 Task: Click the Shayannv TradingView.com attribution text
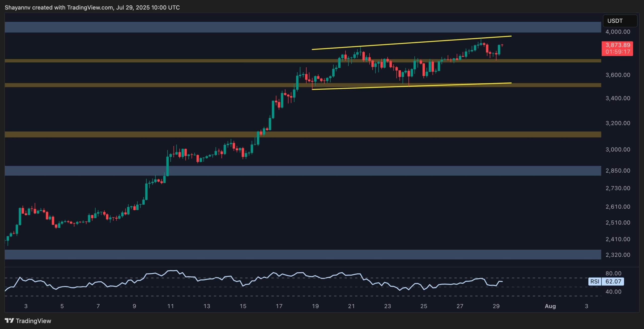tap(92, 8)
